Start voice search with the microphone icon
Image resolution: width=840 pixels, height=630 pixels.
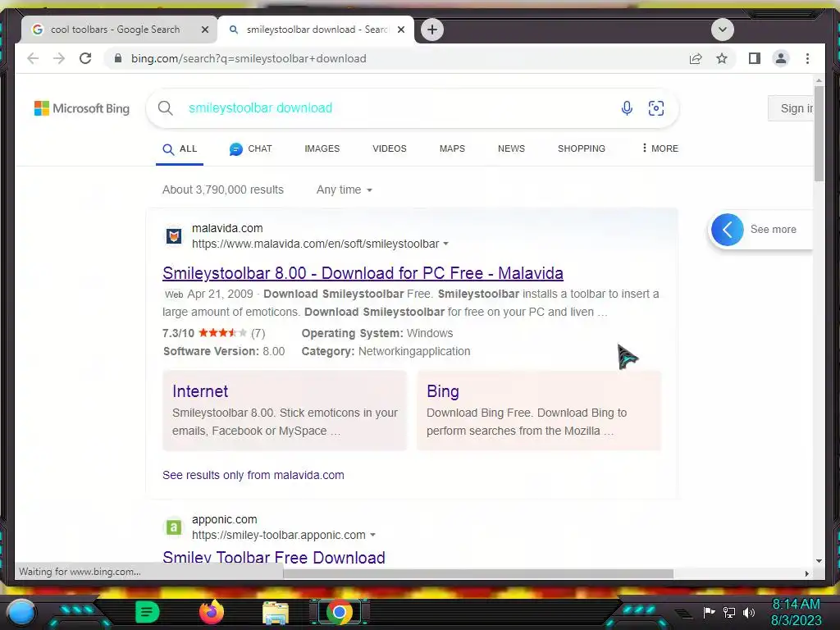(627, 108)
